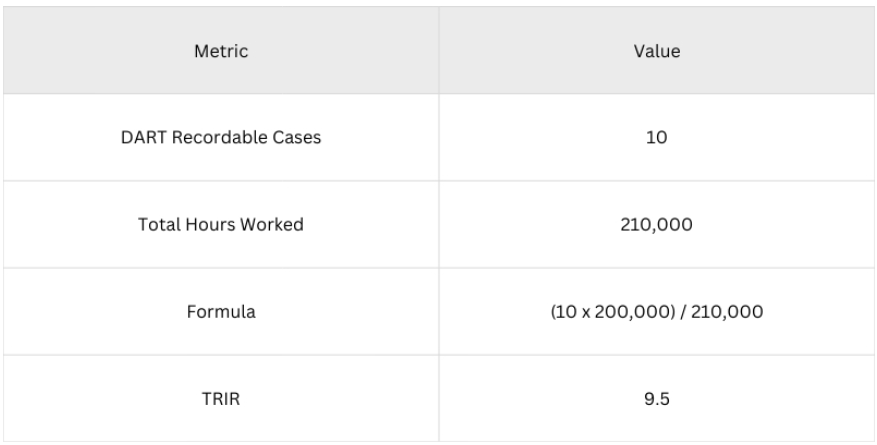Select the Total Hours Worked value 210,000
Screen dimensions: 877x445
click(x=658, y=225)
